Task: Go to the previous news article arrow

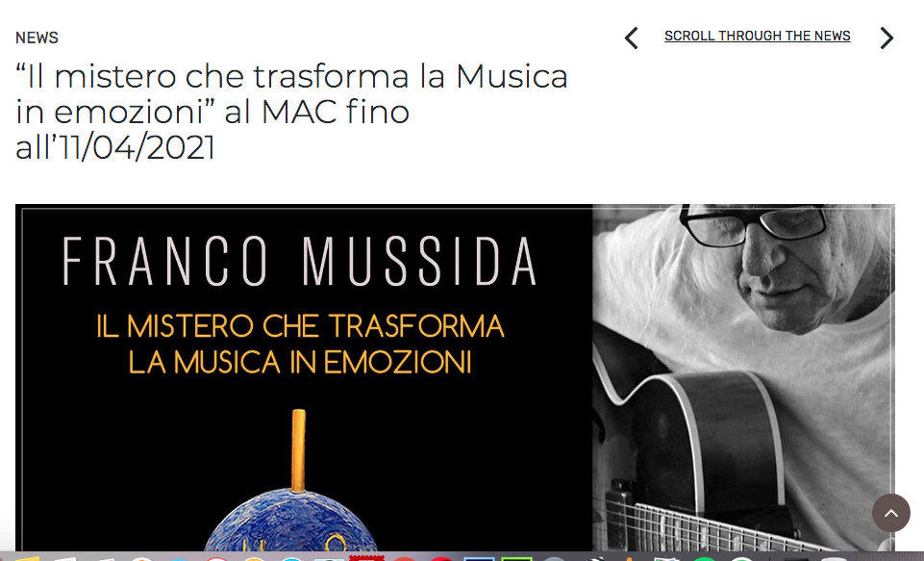Action: click(x=631, y=38)
